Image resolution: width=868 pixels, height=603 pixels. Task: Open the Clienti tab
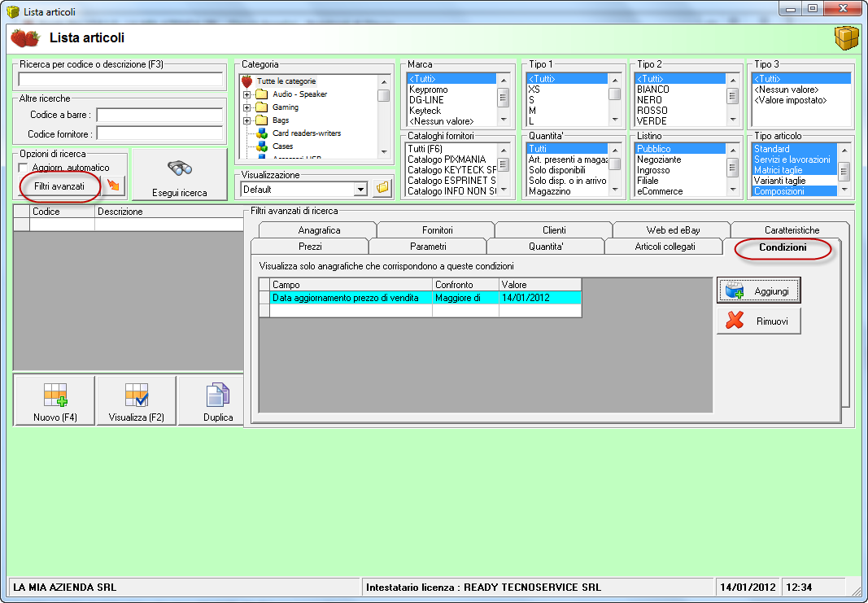pos(554,229)
